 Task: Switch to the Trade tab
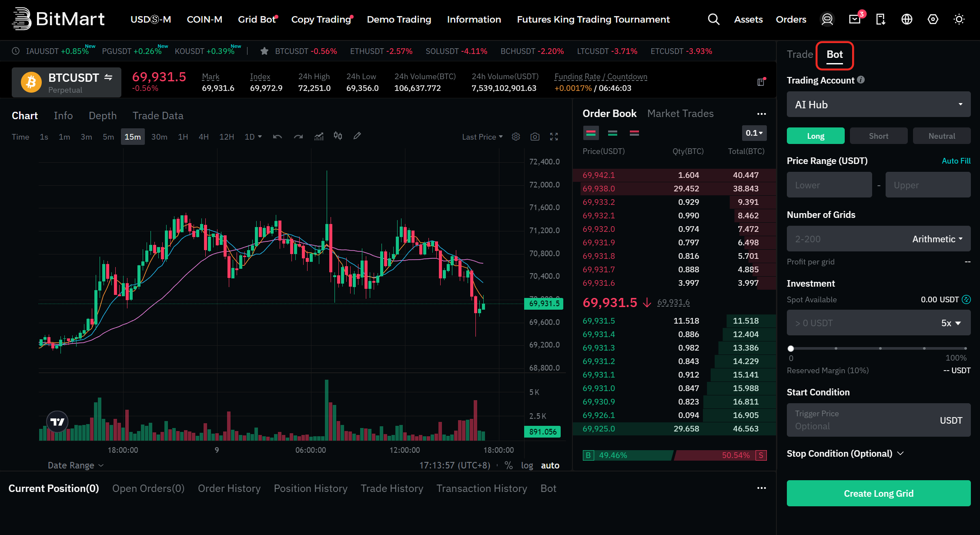[x=800, y=54]
